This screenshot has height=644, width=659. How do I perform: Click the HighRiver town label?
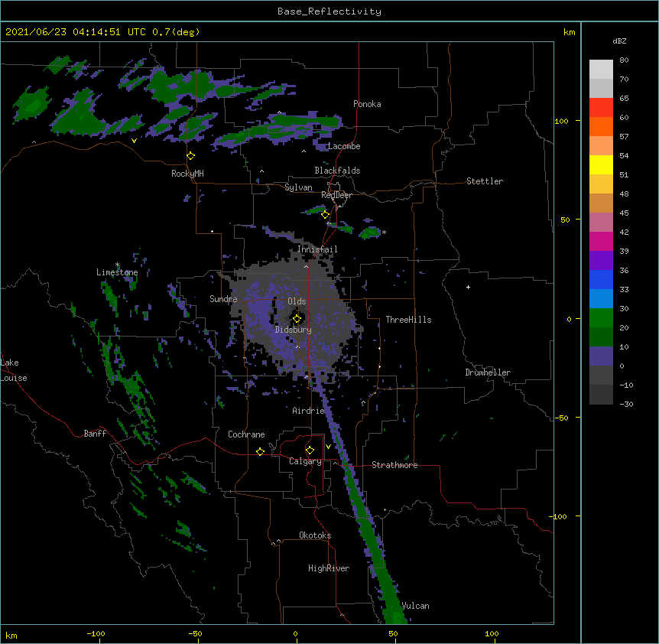329,568
